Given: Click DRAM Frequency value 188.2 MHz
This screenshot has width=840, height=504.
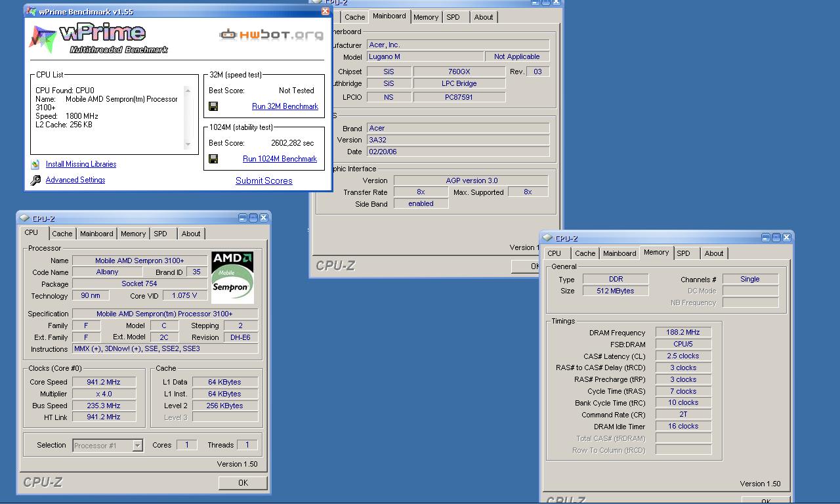Looking at the screenshot, I should (683, 333).
